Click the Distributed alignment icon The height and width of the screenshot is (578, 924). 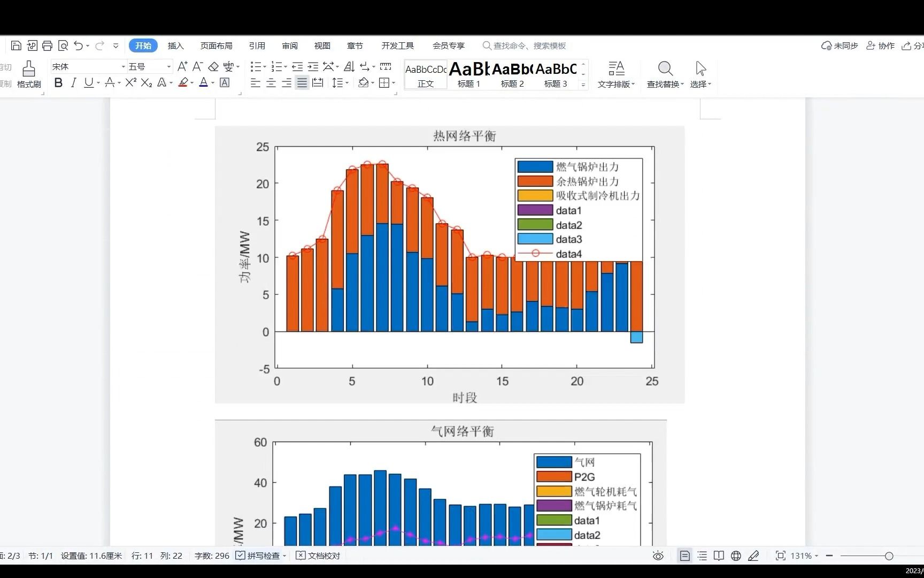318,82
